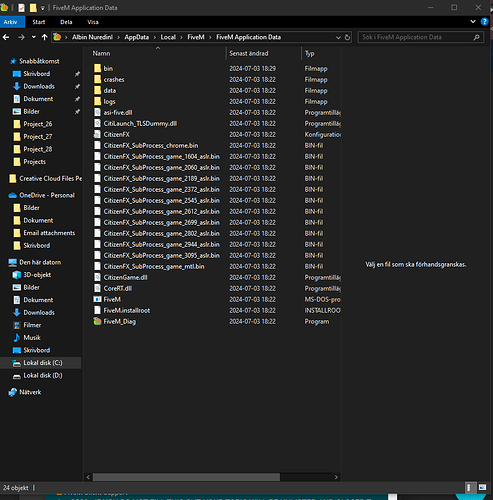Click Local in the address breadcrumb
This screenshot has width=493, height=500.
pos(168,37)
